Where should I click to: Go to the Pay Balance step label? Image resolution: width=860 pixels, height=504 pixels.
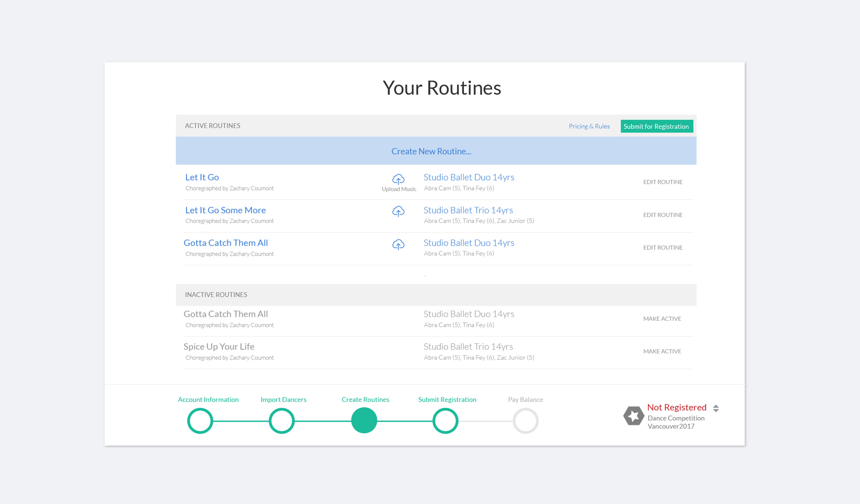click(525, 400)
